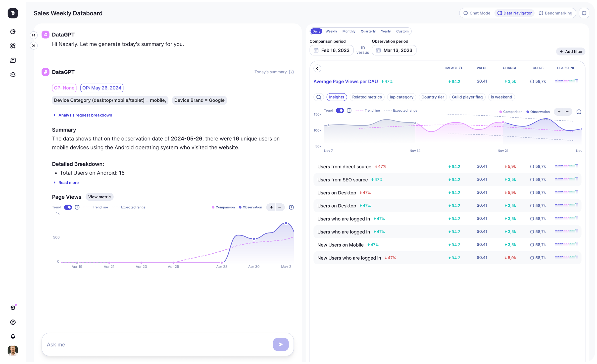597x364 pixels.
Task: Open the notes sidebar icon
Action: (13, 60)
